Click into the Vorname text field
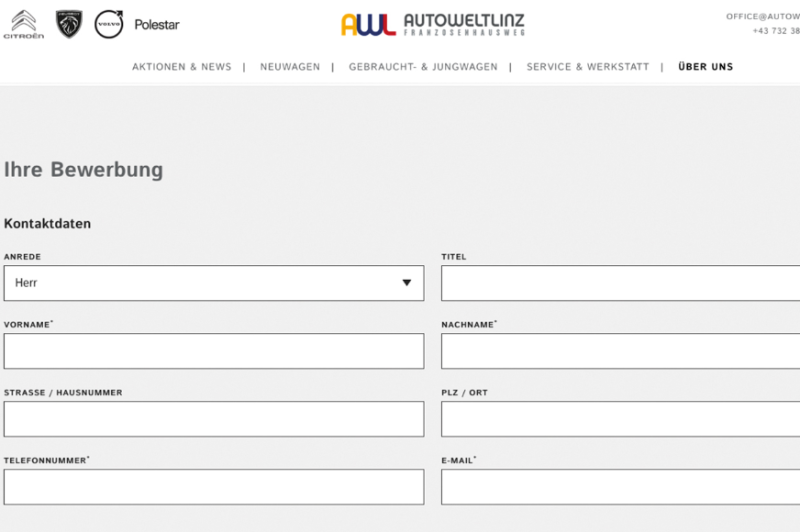The height and width of the screenshot is (532, 800). point(213,351)
